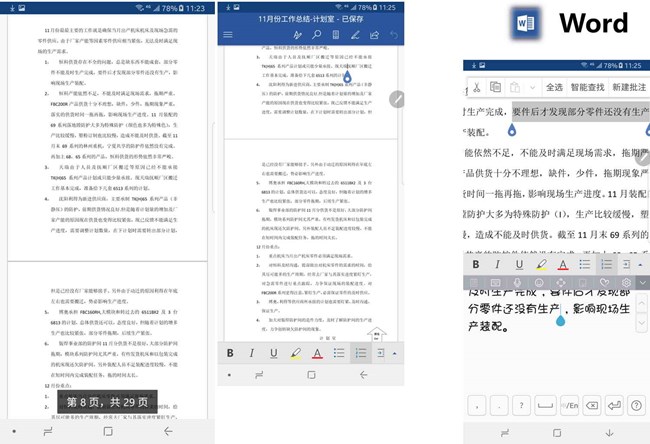This screenshot has height=444, width=650.
Task: Tap the paste clipboard icon
Action: [x=515, y=87]
